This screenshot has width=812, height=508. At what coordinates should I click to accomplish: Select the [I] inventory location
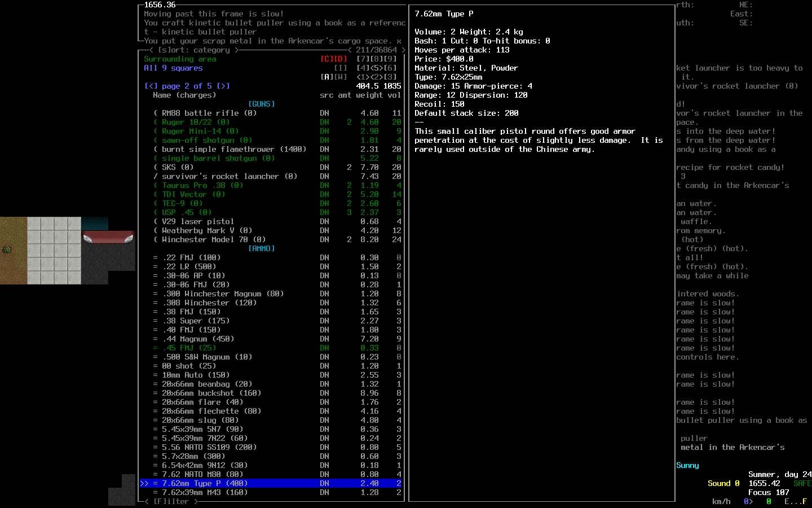(341, 68)
